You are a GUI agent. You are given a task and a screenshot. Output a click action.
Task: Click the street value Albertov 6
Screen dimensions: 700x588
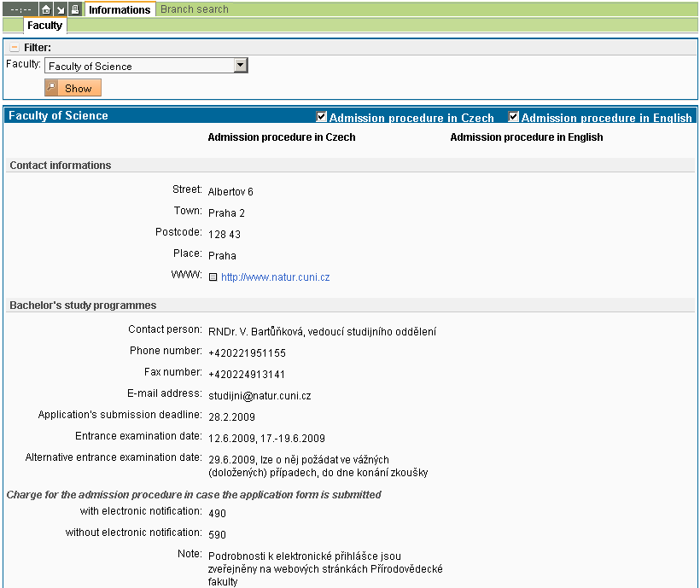click(230, 192)
